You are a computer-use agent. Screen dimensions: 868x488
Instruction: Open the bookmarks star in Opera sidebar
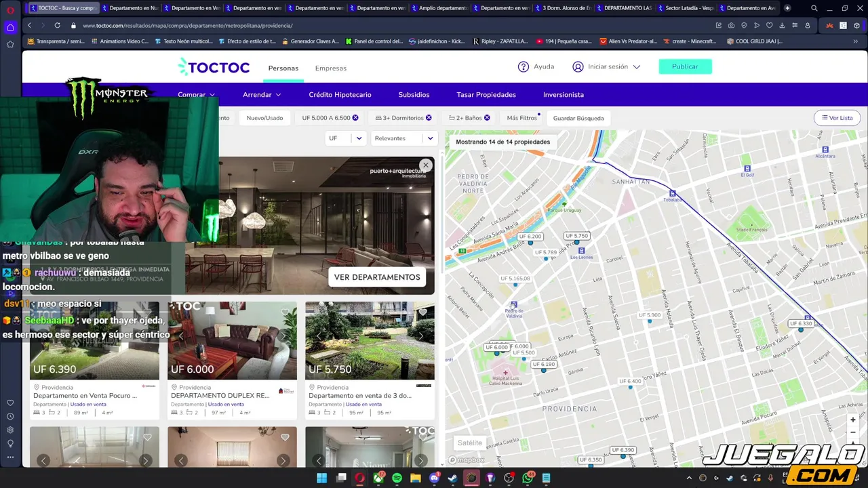pos(10,44)
